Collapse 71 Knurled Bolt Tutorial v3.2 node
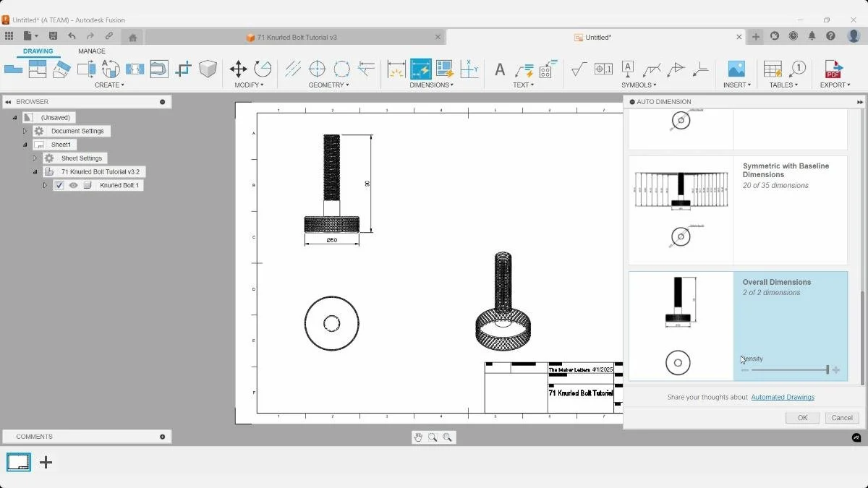 pyautogui.click(x=35, y=172)
